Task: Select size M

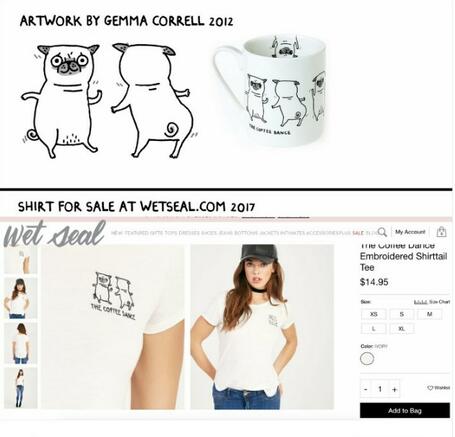Action: click(430, 314)
